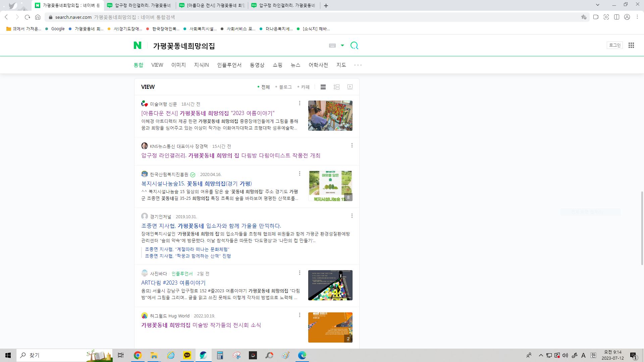The image size is (644, 362).
Task: Expand more search categories ellipsis
Action: pyautogui.click(x=358, y=65)
